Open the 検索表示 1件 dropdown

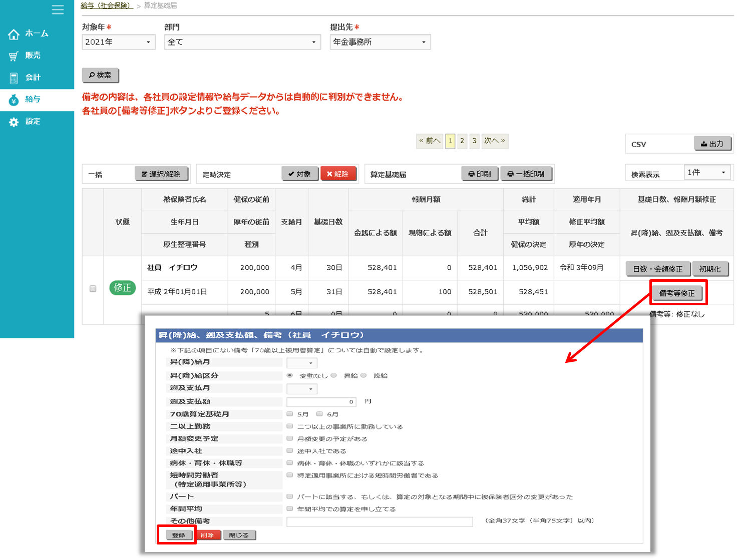706,173
